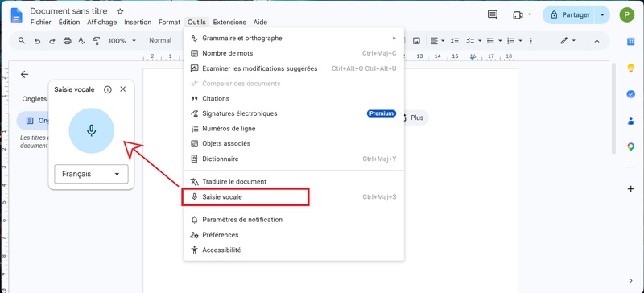644x293 pixels.
Task: Print the document
Action: click(68, 41)
